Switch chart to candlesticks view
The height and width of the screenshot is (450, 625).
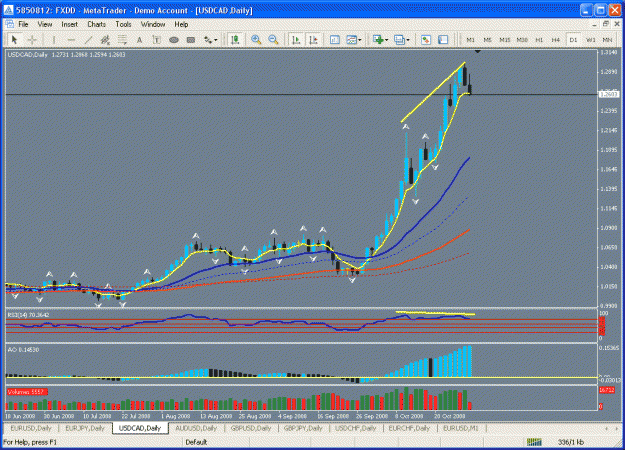click(235, 40)
